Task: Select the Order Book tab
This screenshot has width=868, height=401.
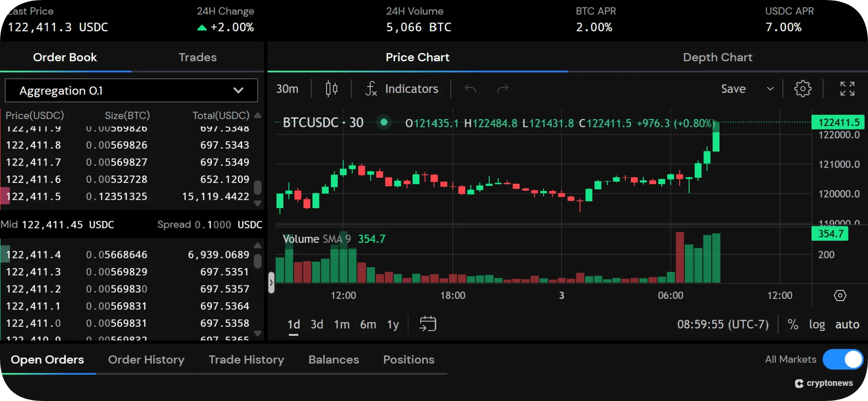Action: pos(65,57)
